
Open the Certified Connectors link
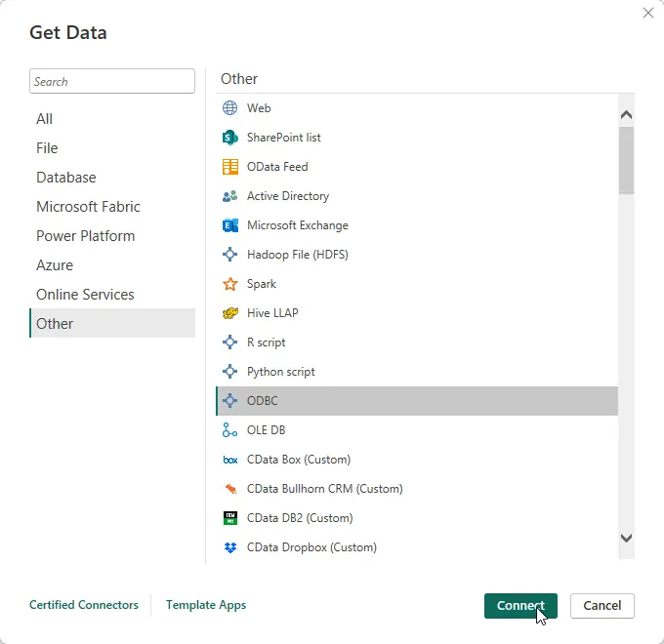click(84, 605)
